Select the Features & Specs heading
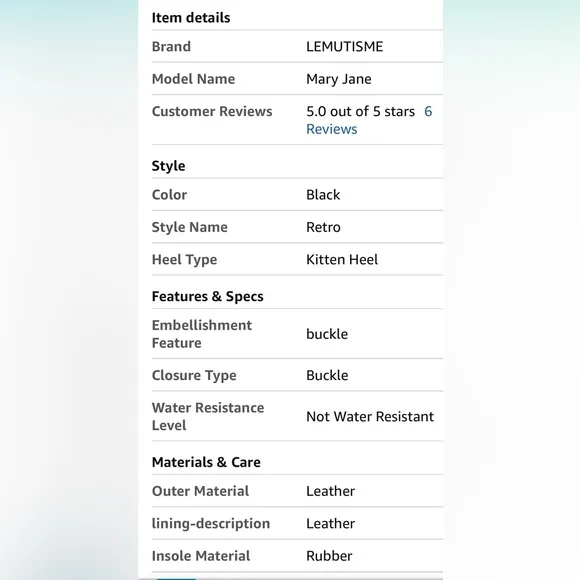This screenshot has width=580, height=580. coord(208,296)
